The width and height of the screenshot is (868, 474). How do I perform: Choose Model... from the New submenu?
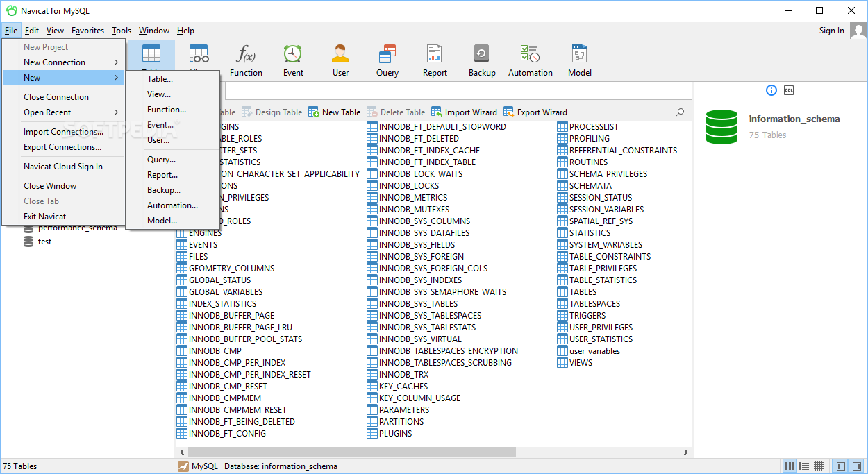[173, 221]
